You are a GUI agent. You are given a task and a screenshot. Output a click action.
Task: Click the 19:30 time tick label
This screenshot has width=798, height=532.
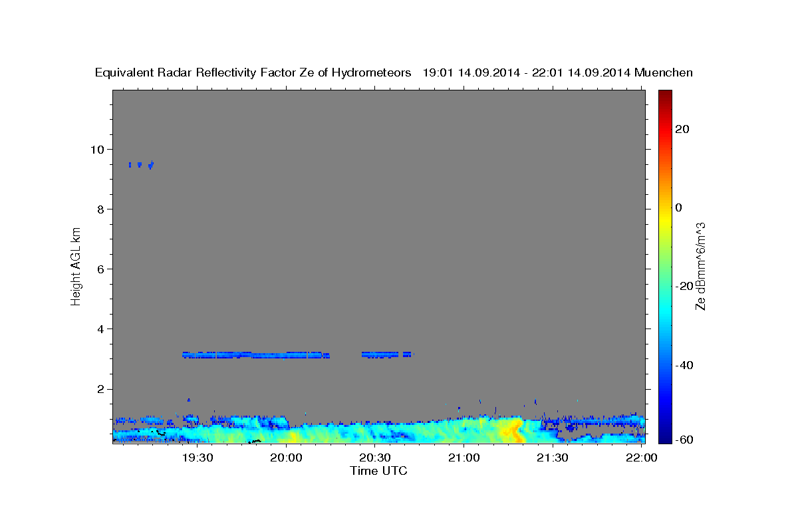point(198,458)
